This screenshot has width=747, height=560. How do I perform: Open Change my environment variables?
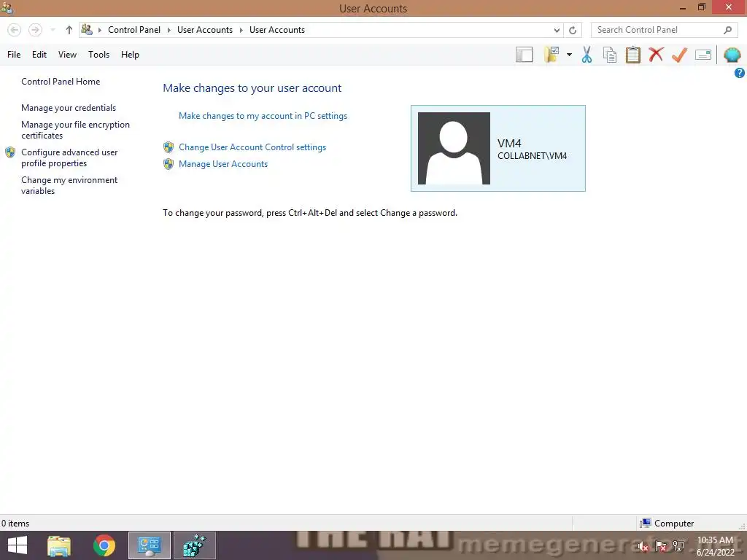click(x=69, y=185)
